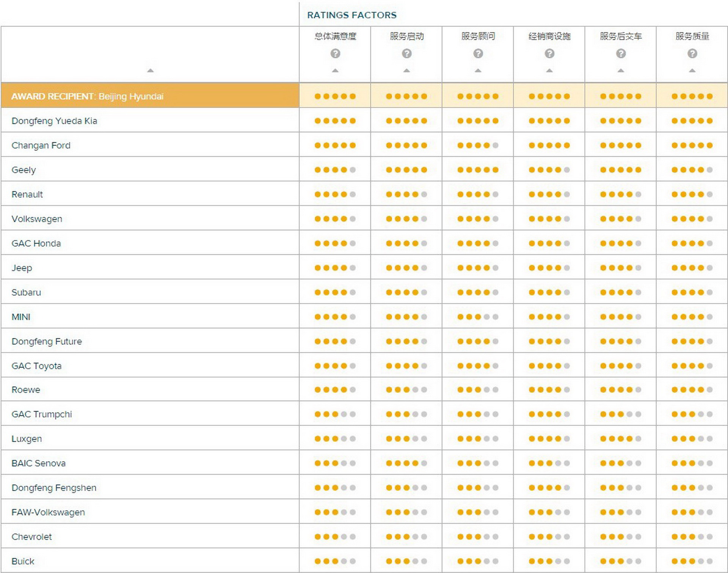Click GAC Trumpchi's 服务后交车 rating dots
Viewport: 728px width, 573px height.
coord(621,414)
